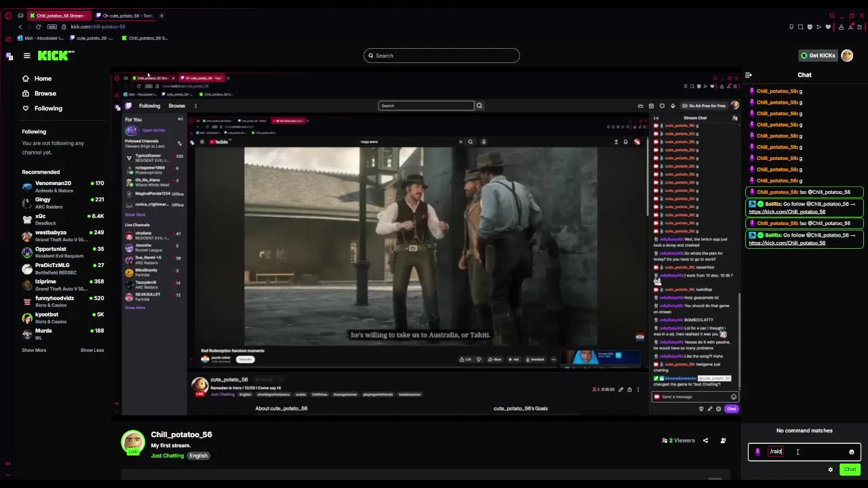Open the browser account profile icon
The height and width of the screenshot is (488, 868).
coord(842,27)
